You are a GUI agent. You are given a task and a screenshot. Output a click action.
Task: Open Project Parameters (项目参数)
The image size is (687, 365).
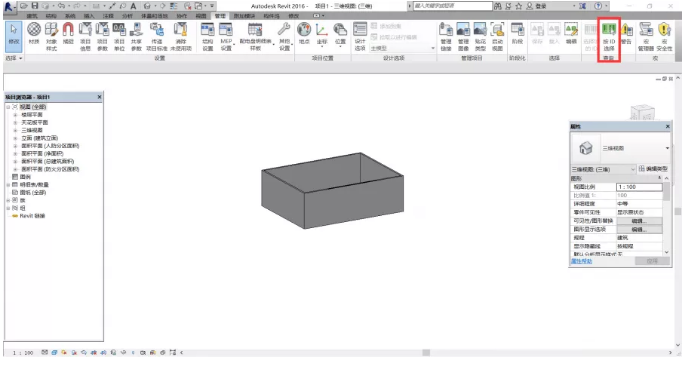102,36
